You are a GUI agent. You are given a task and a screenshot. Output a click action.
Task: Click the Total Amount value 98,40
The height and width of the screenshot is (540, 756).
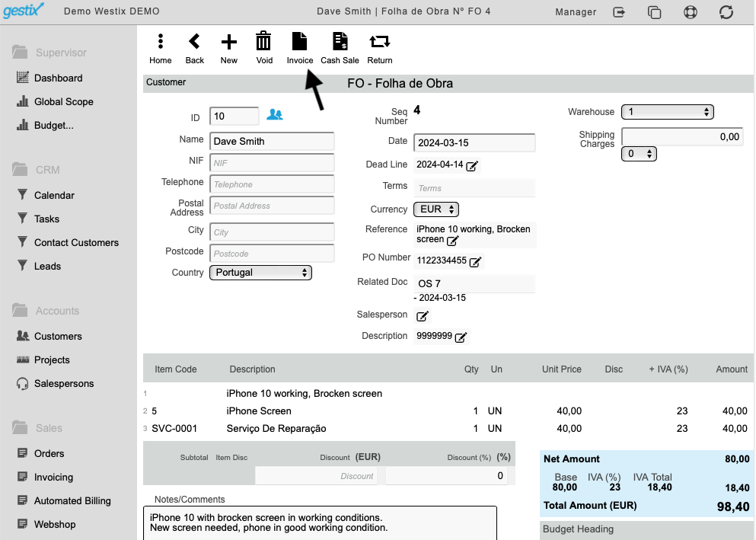733,506
